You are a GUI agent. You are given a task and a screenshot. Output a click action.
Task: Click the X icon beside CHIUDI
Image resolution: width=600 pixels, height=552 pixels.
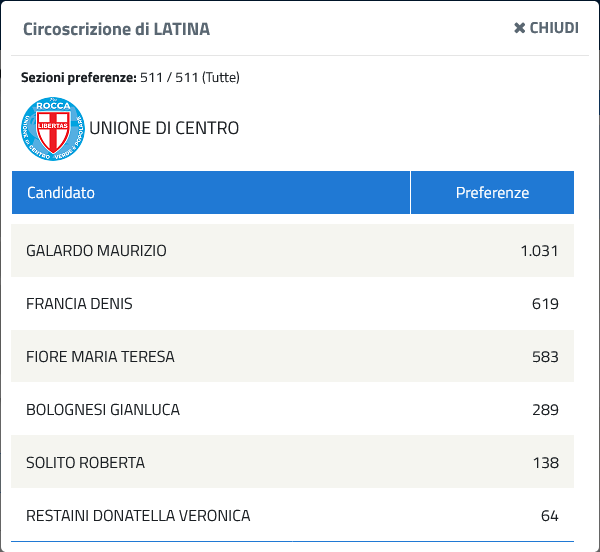click(x=519, y=28)
